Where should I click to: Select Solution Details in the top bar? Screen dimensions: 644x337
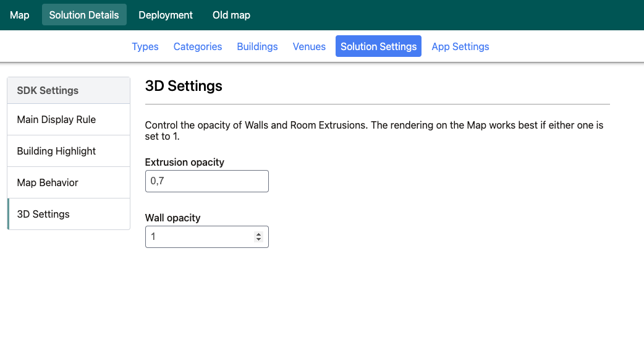pyautogui.click(x=84, y=15)
